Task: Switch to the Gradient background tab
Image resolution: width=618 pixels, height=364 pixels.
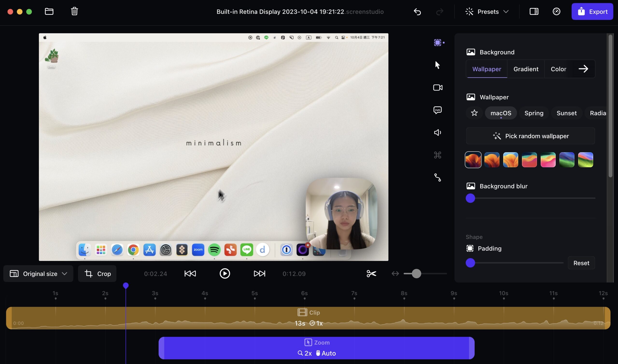Action: 526,69
